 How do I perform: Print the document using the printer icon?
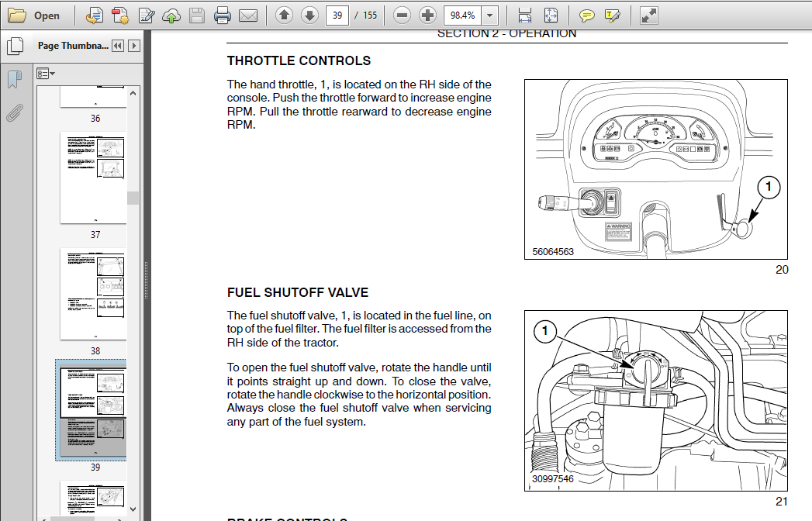[x=223, y=16]
